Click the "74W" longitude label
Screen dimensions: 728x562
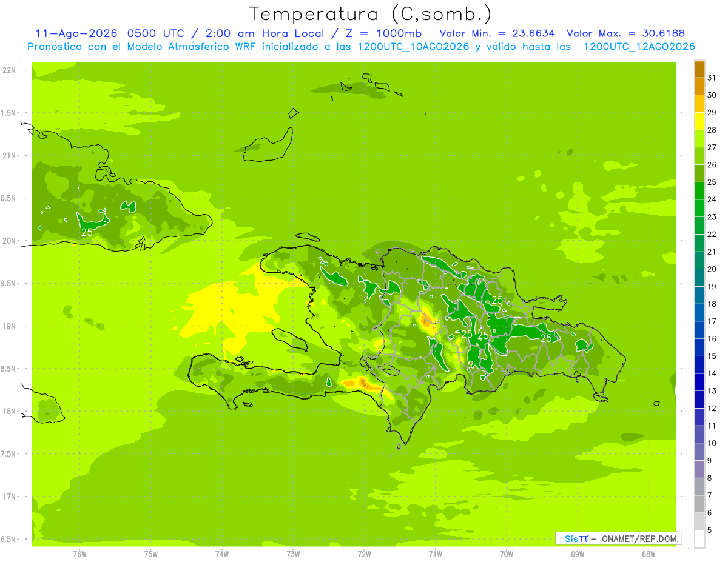click(222, 554)
